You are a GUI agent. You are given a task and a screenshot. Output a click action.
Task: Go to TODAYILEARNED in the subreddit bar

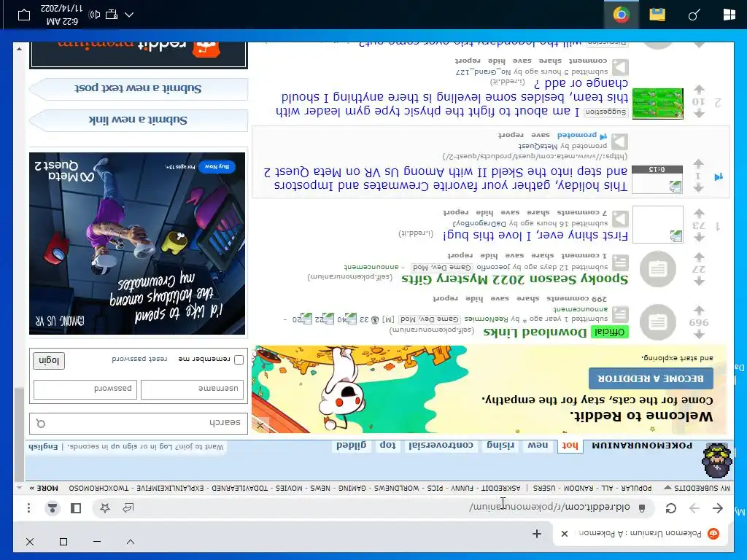(x=239, y=488)
